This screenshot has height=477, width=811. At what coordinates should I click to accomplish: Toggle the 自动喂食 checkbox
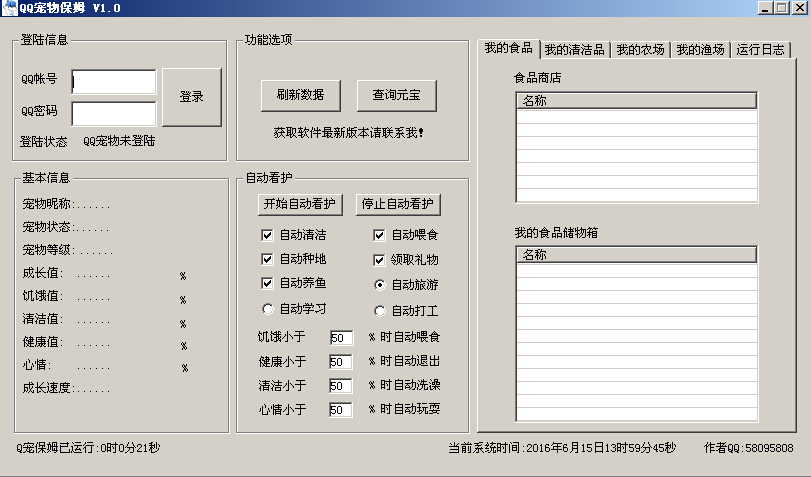(379, 235)
